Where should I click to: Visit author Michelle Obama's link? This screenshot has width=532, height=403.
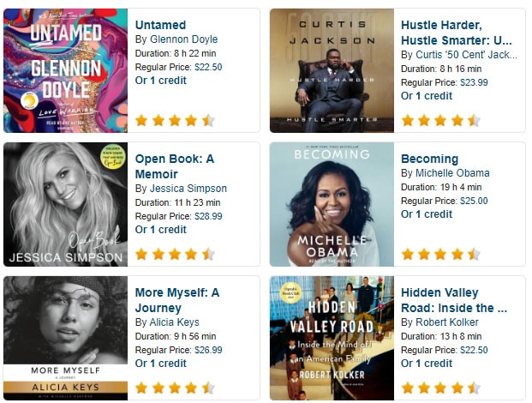(452, 173)
